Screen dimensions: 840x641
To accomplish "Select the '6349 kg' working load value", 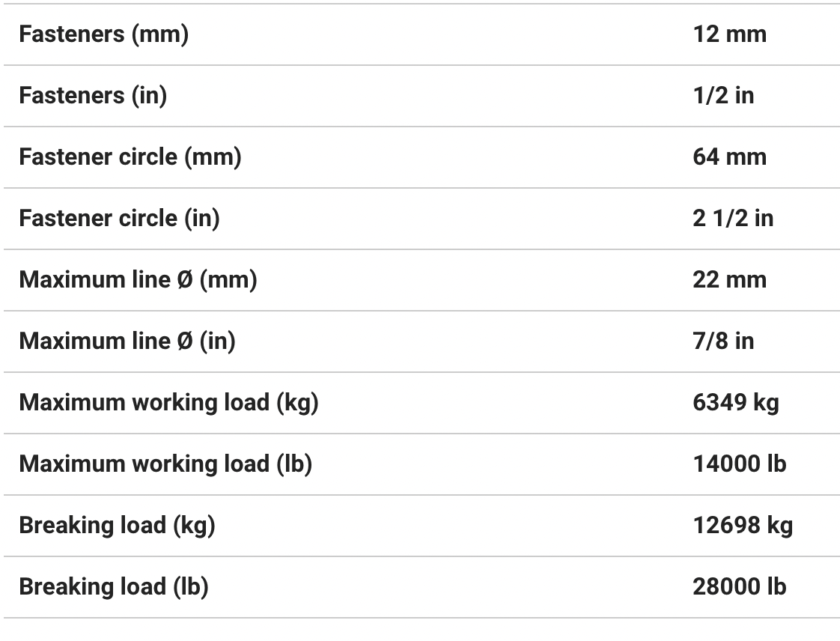I will point(735,403).
